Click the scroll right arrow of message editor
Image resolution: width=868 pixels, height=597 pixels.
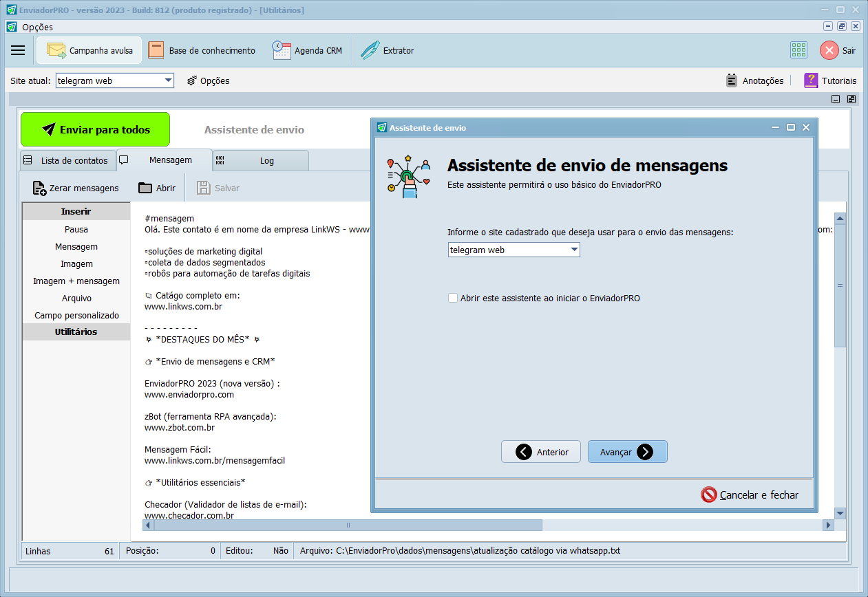[x=828, y=525]
